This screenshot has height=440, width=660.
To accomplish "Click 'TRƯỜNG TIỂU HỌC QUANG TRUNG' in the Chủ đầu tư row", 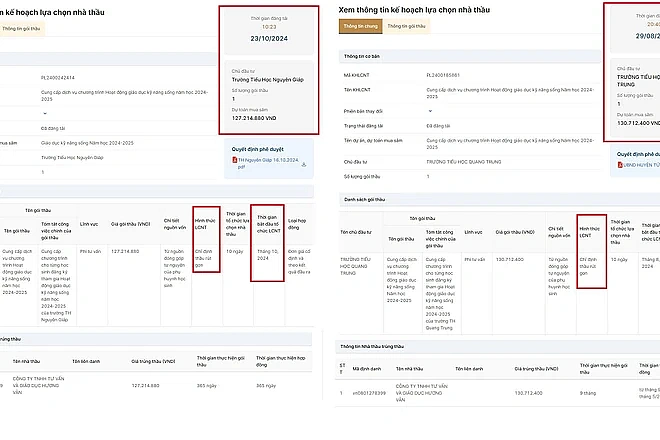I will tap(464, 162).
